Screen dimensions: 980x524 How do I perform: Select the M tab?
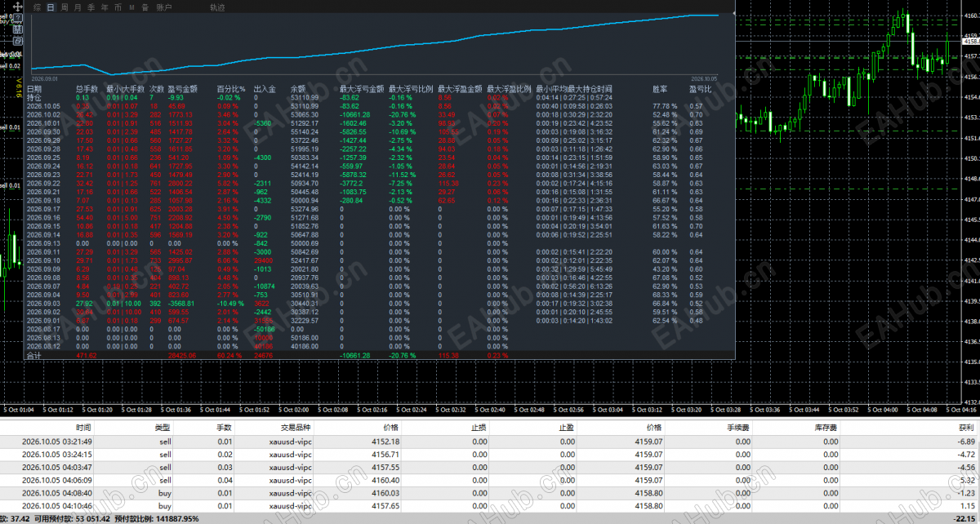[x=131, y=7]
